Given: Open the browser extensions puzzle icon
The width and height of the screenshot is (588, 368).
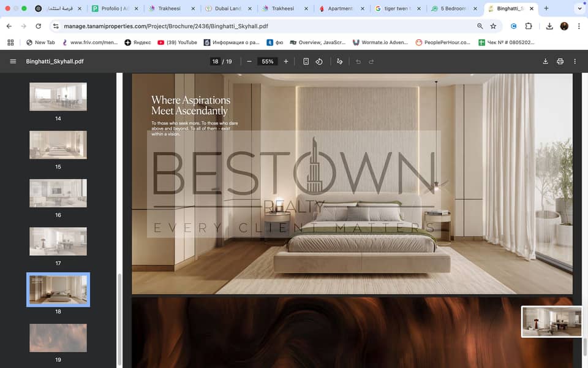Looking at the screenshot, I should tap(529, 26).
